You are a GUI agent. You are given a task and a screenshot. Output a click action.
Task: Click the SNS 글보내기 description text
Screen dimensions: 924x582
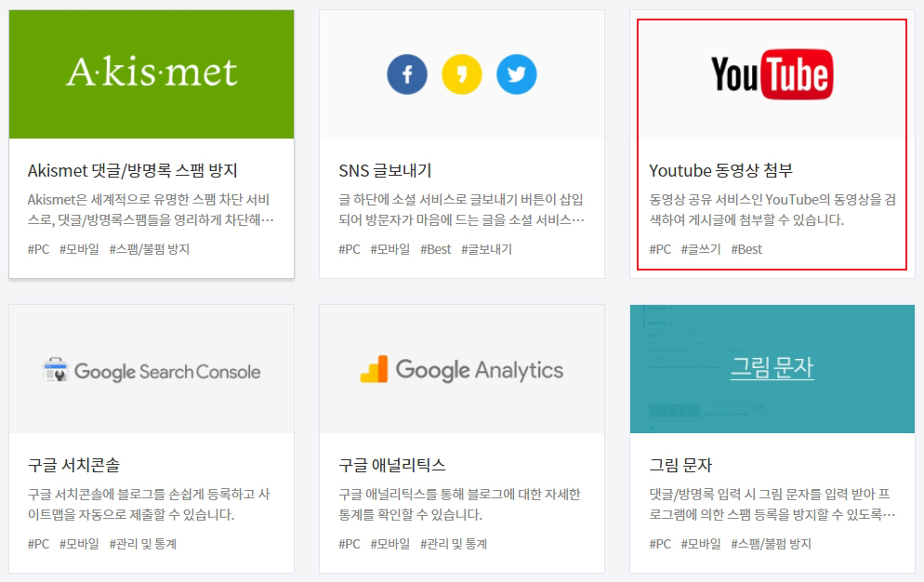[461, 210]
